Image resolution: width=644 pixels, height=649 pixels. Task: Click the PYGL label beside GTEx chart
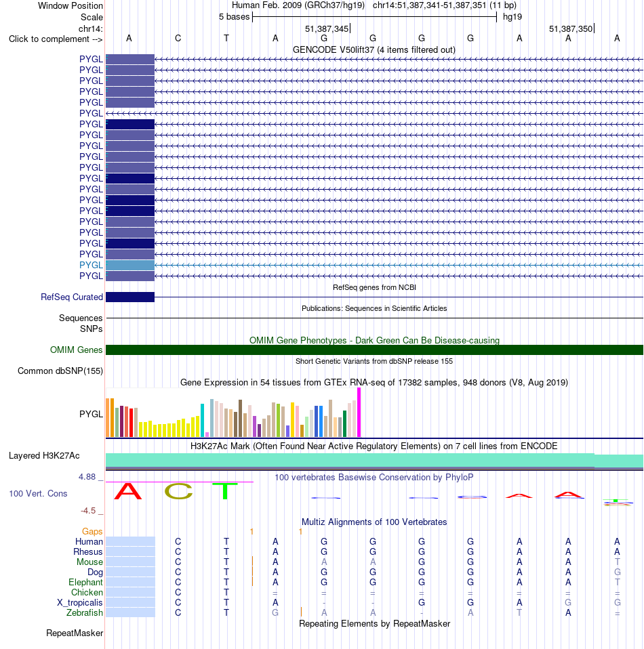tap(91, 414)
